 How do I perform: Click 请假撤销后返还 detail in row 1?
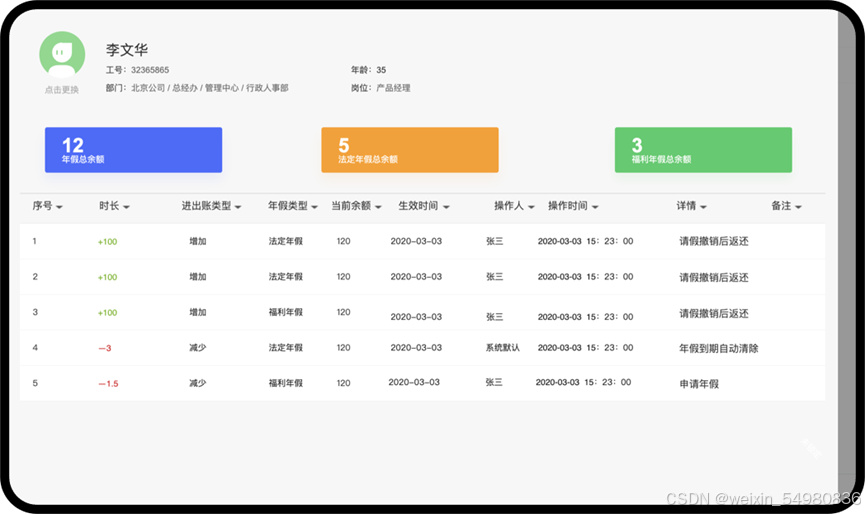714,241
